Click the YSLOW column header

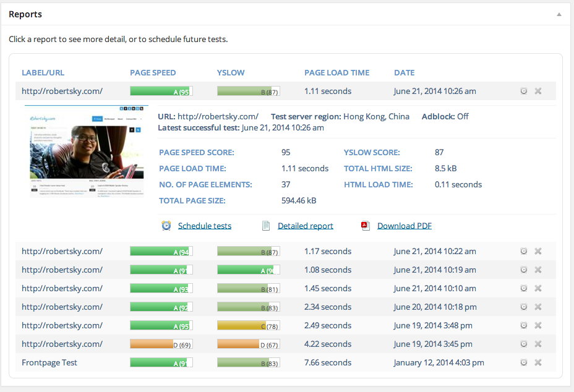tap(231, 72)
